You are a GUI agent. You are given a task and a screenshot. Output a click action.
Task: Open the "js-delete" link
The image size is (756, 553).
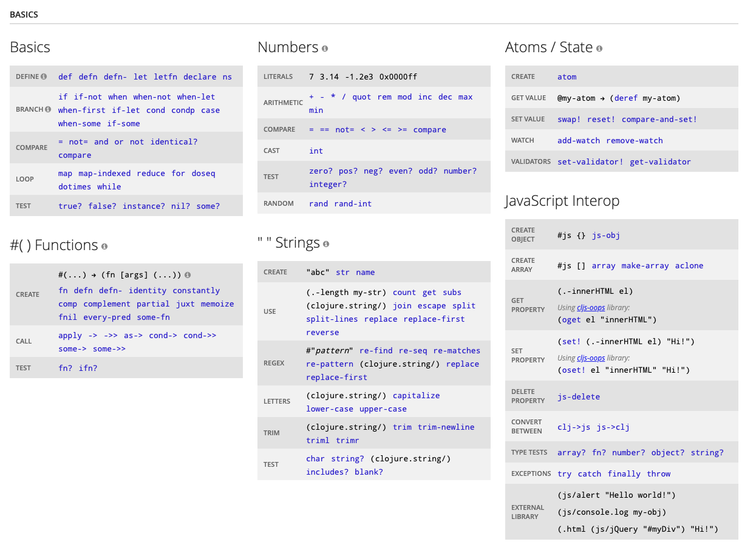[x=578, y=397]
